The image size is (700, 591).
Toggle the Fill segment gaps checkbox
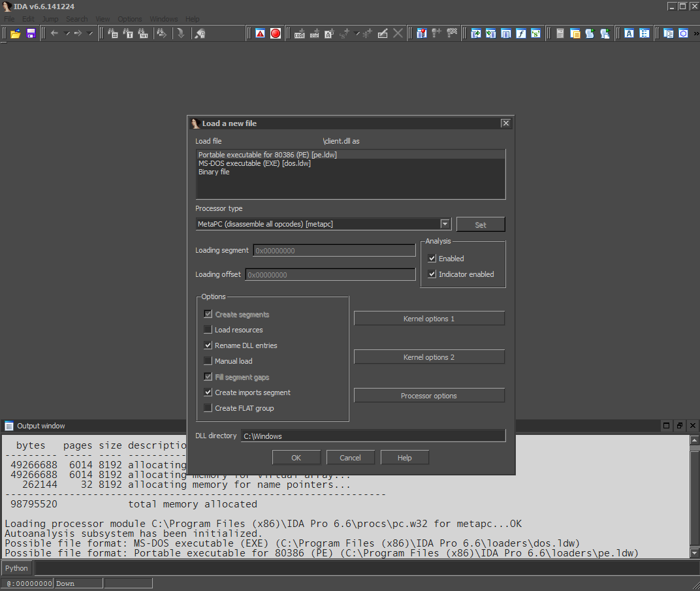click(208, 377)
